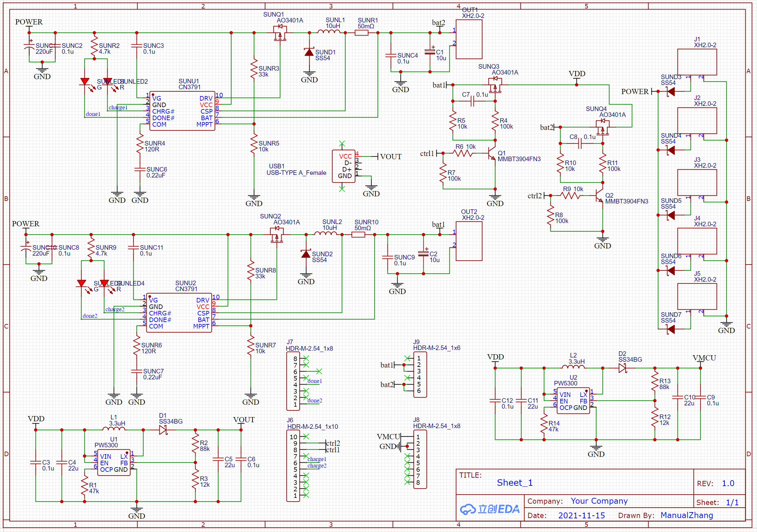Click the D2 SS34BG diode symbol
757x532 pixels.
click(x=622, y=368)
